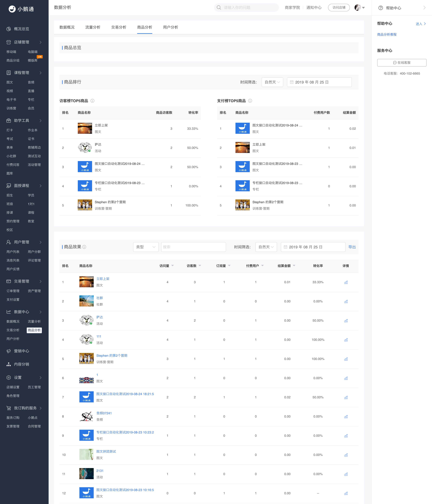432x504 pixels.
Task: Click 访问店铺 button
Action: coord(339,8)
